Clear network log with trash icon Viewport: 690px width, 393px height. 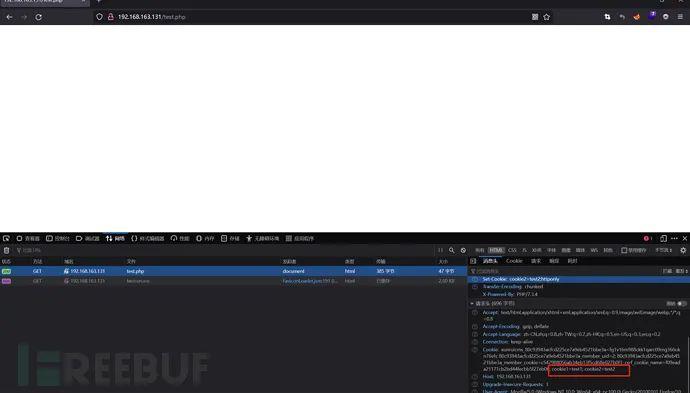[x=6, y=250]
